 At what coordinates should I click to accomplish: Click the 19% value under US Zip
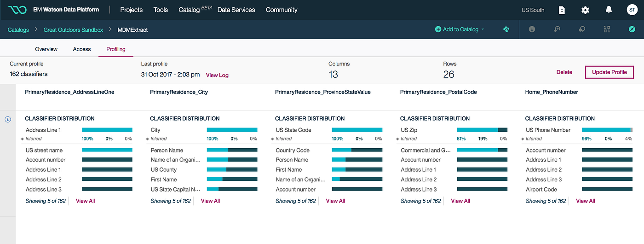[x=483, y=139]
